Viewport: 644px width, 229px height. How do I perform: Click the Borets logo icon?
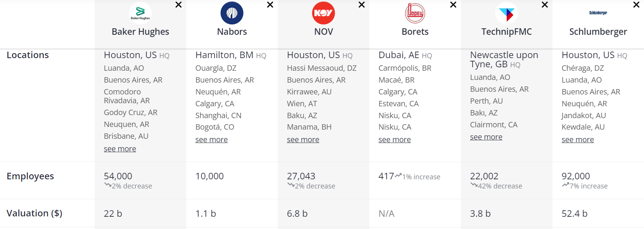click(x=415, y=13)
